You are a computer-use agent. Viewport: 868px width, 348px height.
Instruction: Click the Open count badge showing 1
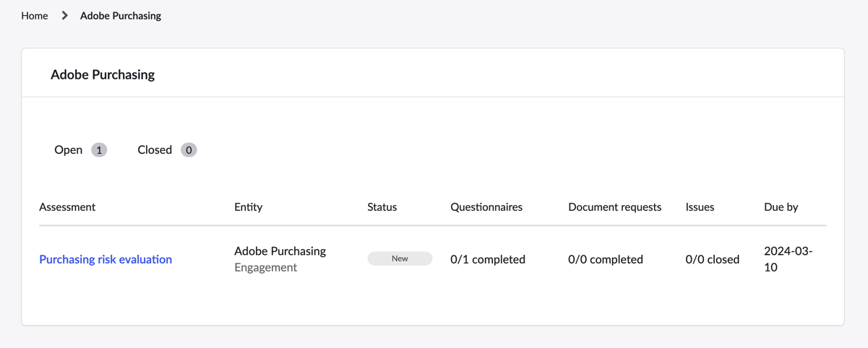pos(99,149)
